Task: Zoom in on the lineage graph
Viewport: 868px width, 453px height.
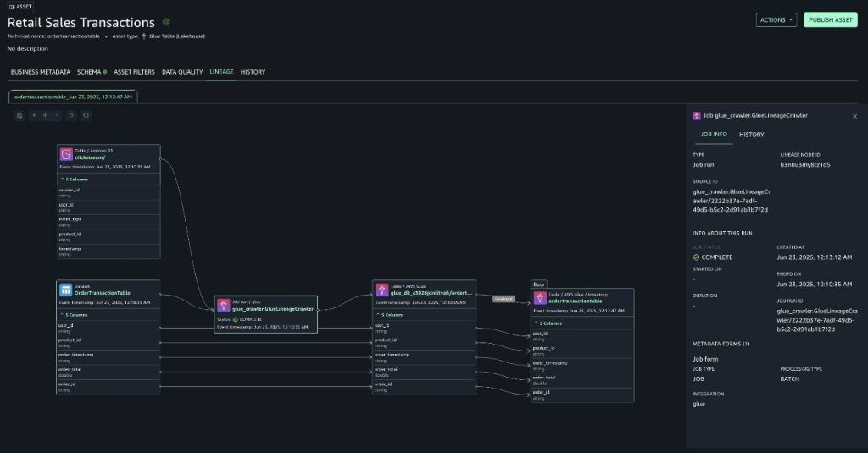Action: point(34,115)
